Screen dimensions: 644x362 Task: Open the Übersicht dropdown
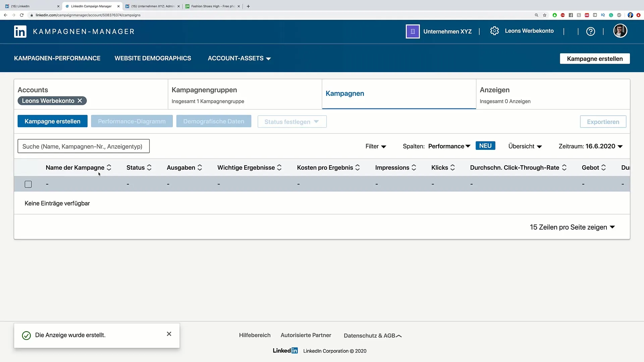525,146
